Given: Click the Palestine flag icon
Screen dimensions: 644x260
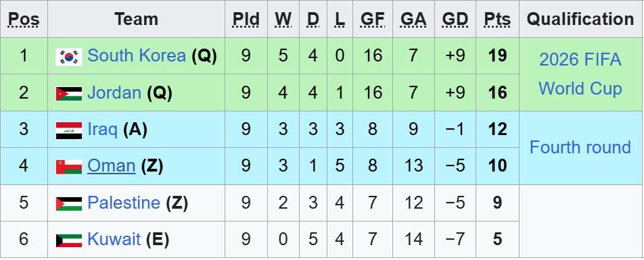Looking at the screenshot, I should (69, 204).
